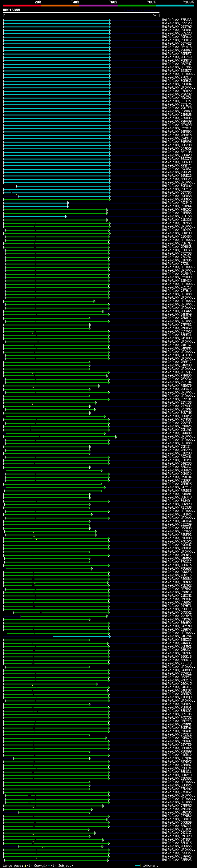The height and width of the screenshot is (868, 197).
Task: Open hit UniRef100_B7FJC3
Action: tap(176, 20)
